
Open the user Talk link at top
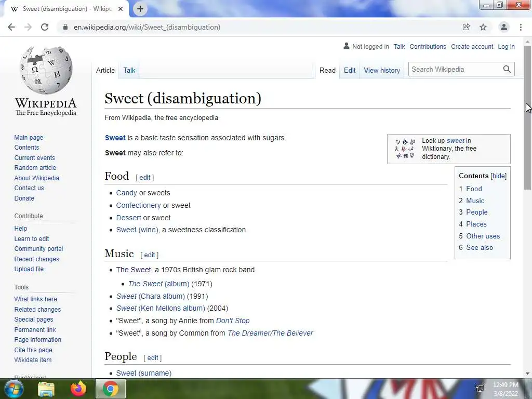(400, 46)
